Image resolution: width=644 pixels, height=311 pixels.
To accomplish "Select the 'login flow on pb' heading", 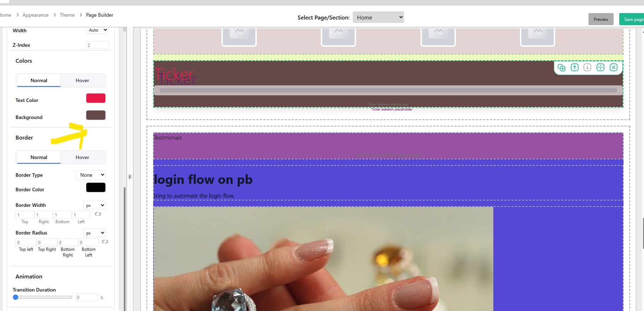I will pos(203,180).
